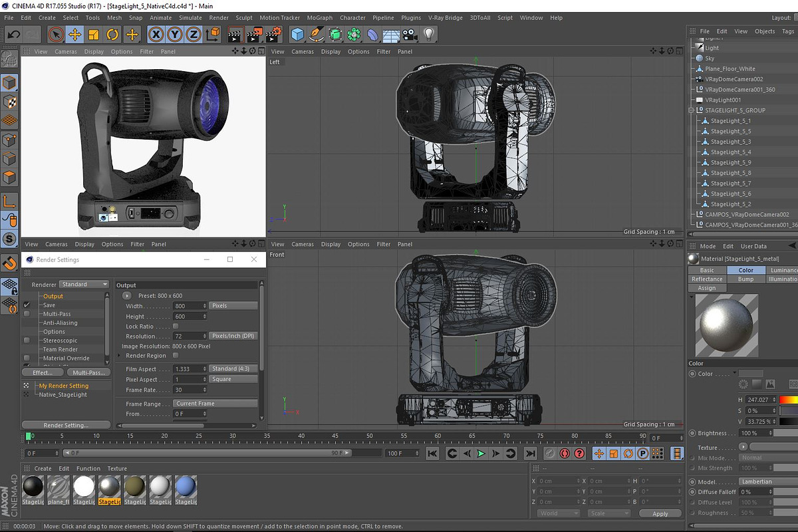Click the Multi-Pass... button
Image resolution: width=798 pixels, height=532 pixels.
coord(89,372)
